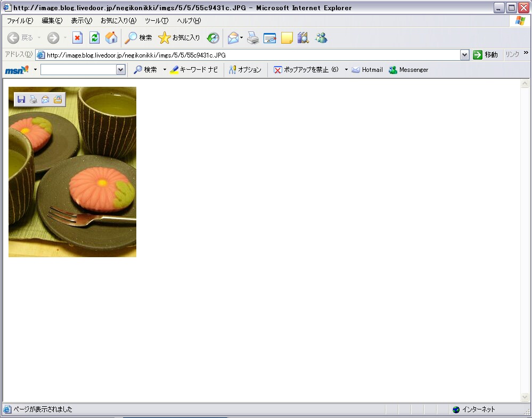Save picture using floating image toolbar disk icon
The width and height of the screenshot is (532, 418).
(21, 100)
